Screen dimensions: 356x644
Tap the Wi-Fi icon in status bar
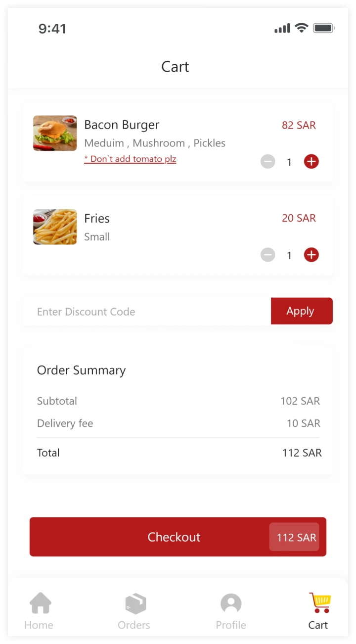(301, 28)
